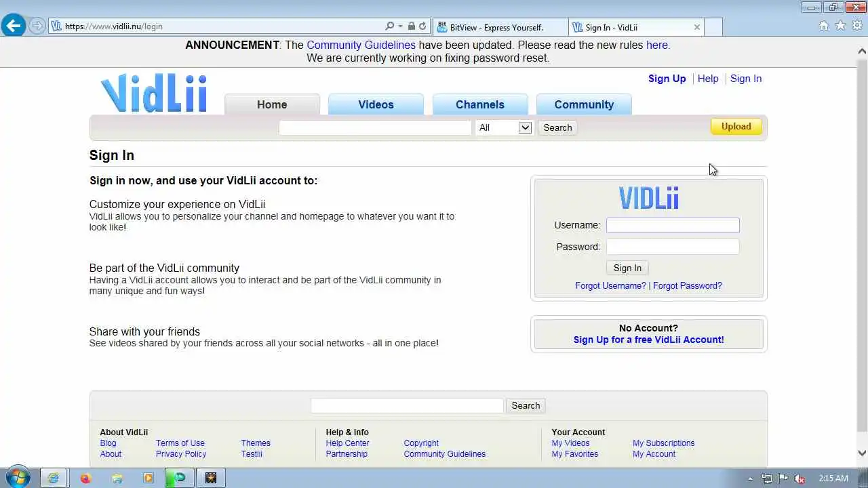Viewport: 868px width, 488px height.
Task: Open the Community navigation tab
Action: tap(584, 104)
